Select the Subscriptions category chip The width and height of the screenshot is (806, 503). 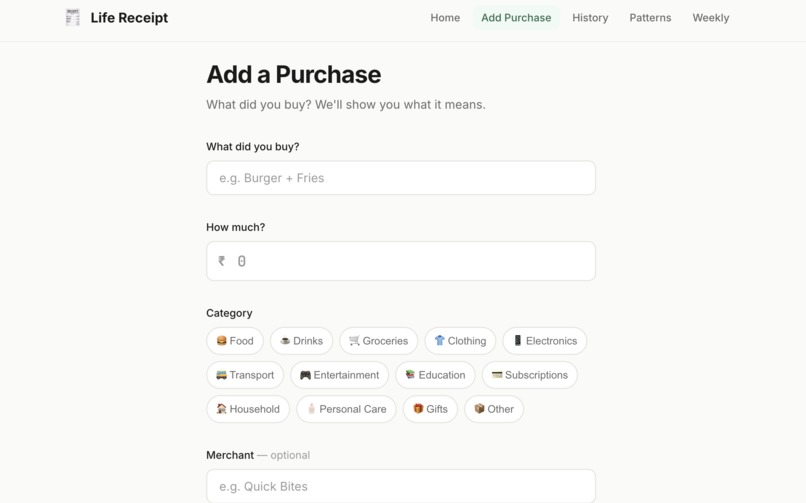(530, 375)
